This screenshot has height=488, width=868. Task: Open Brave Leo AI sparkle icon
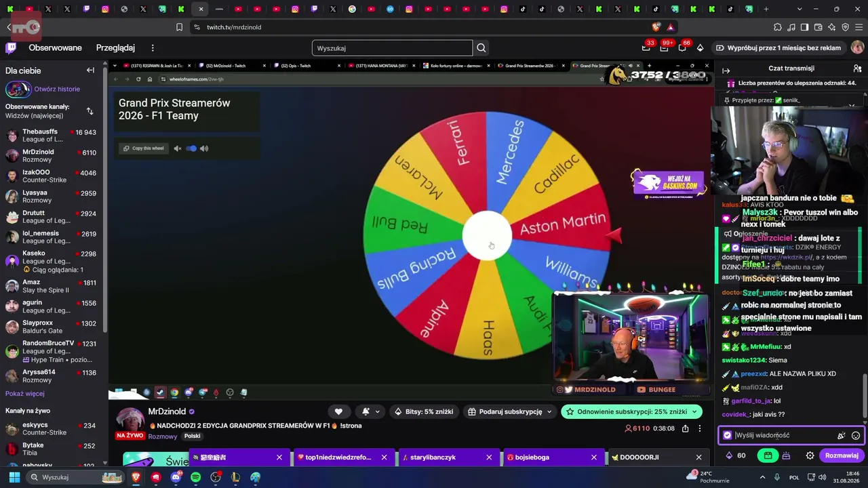pos(832,27)
